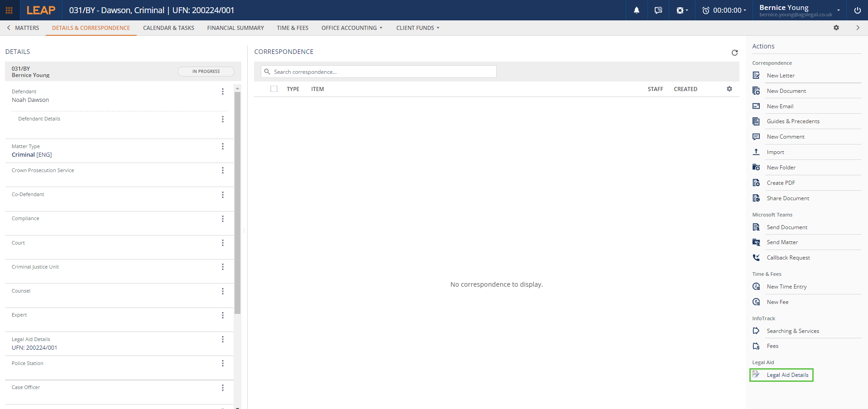Tick the select-all correspondence checkbox
868x409 pixels.
pyautogui.click(x=274, y=89)
